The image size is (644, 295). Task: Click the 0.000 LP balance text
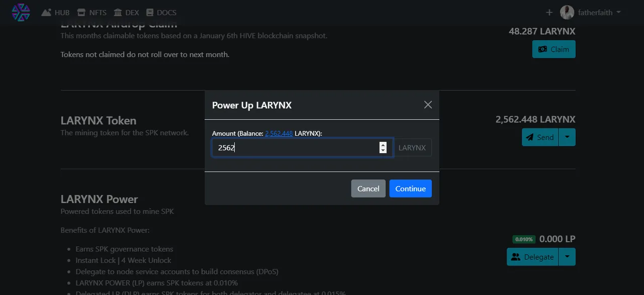[557, 239]
